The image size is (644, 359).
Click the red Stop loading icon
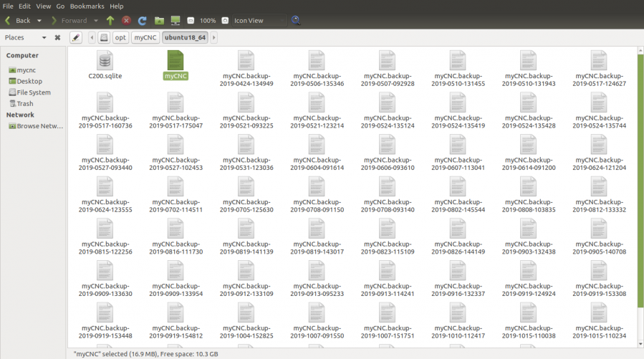[x=126, y=21]
